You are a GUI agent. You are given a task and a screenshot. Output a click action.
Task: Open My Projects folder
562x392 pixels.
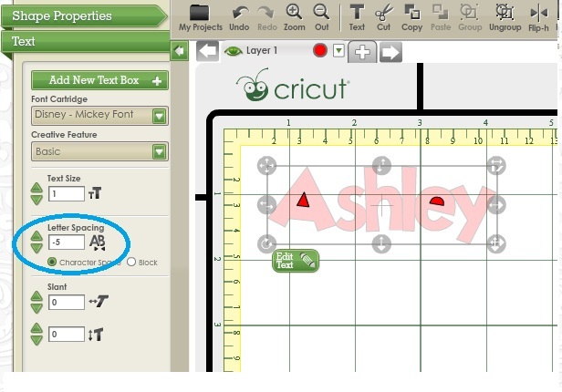200,17
